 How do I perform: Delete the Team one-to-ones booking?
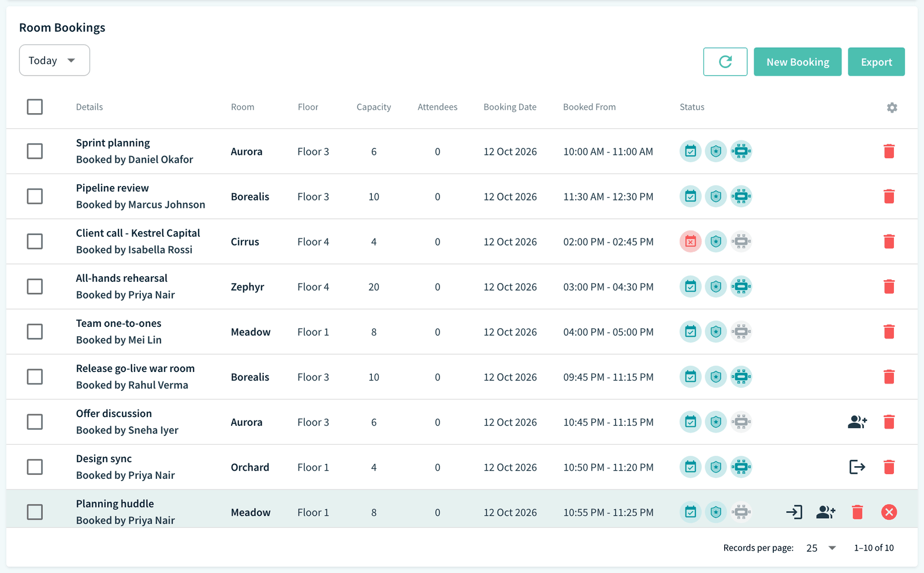tap(889, 332)
